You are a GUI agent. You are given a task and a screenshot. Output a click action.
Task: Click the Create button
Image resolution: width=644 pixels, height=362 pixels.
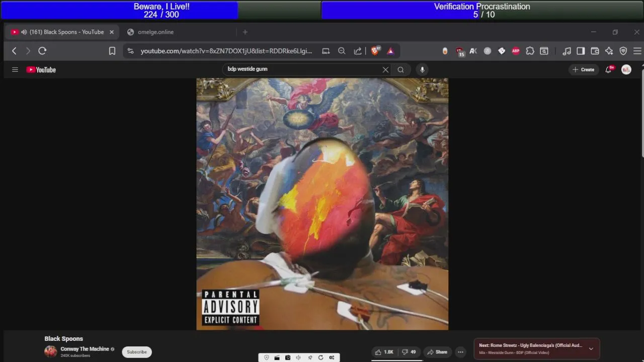point(584,70)
